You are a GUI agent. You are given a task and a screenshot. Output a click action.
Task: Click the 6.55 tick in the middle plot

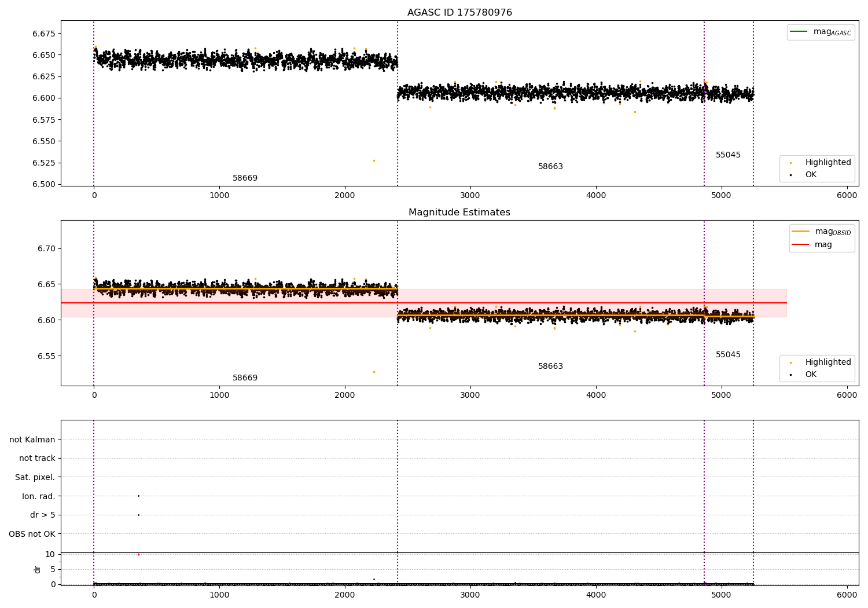46,356
